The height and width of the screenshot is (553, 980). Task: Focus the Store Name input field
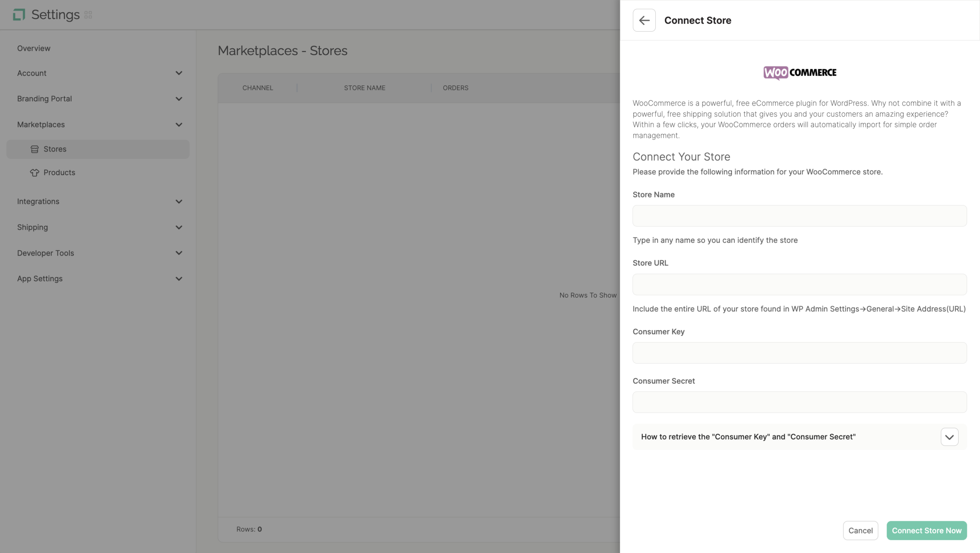coord(800,216)
